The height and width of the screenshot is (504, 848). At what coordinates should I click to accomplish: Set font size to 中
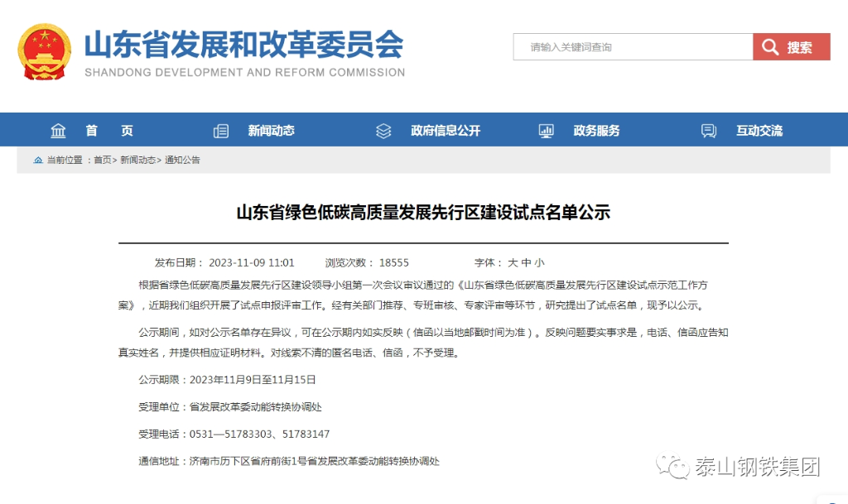(526, 262)
